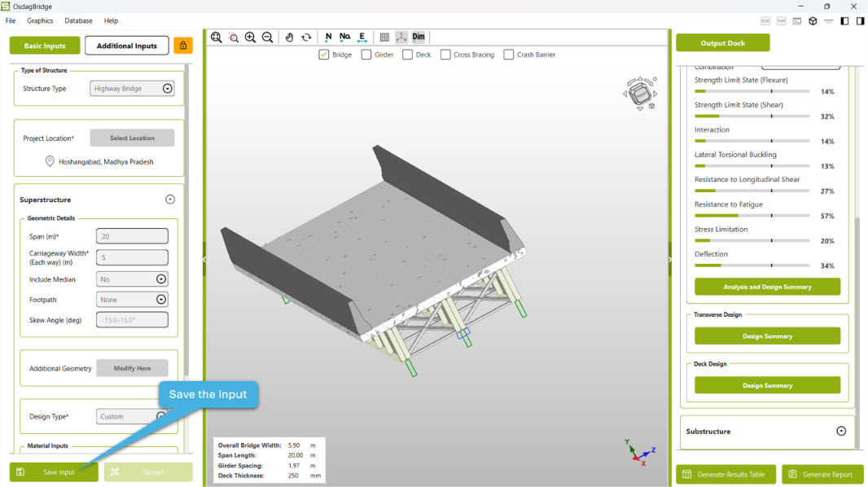The image size is (868, 487).
Task: Click Modify Here for Additional Geometry
Action: 132,368
